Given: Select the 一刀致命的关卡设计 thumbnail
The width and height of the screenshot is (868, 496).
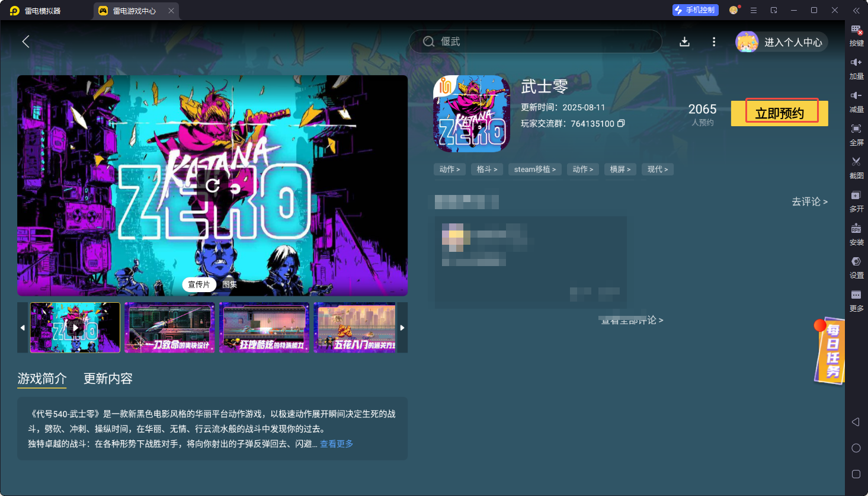Looking at the screenshot, I should [x=169, y=328].
